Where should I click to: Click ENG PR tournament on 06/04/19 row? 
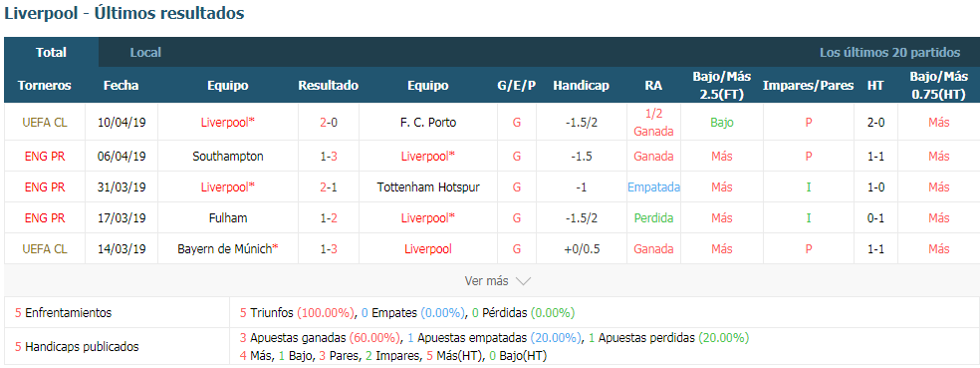(x=45, y=156)
